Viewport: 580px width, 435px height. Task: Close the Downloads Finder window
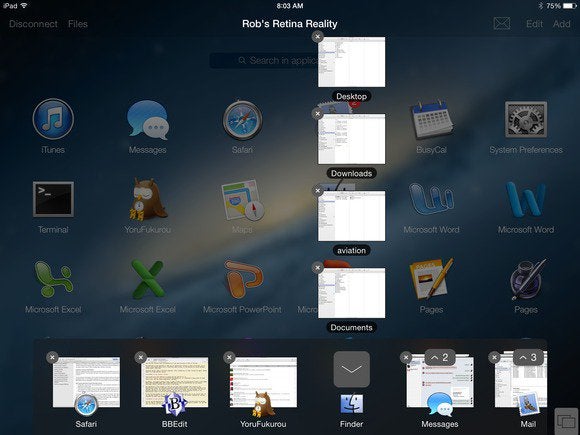click(x=317, y=114)
